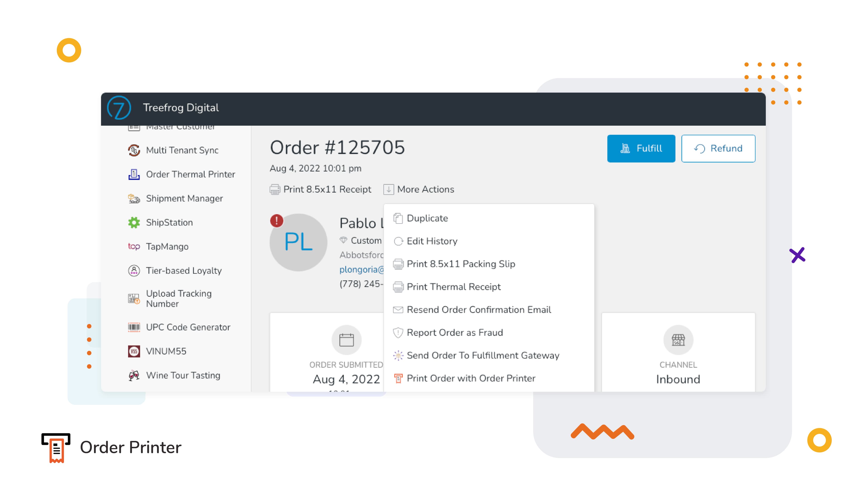Click the ShipStation green gear icon
Viewport: 868px width, 488px height.
134,223
